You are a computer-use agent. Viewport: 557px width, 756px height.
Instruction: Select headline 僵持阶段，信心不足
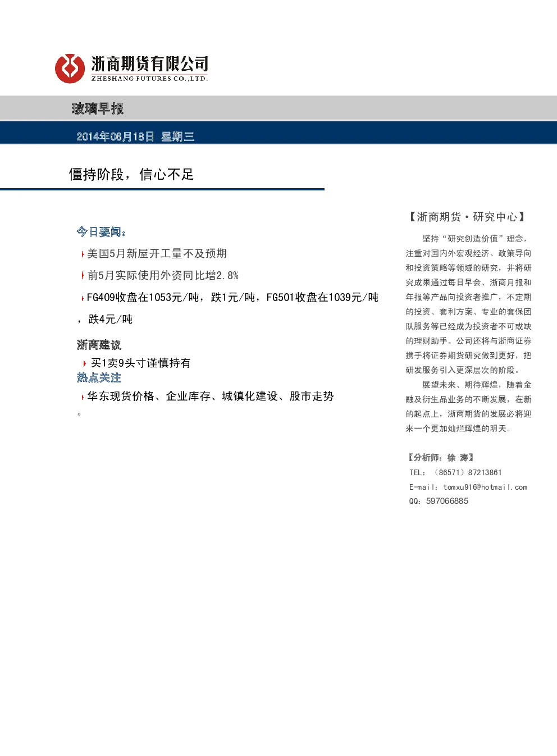(x=131, y=175)
